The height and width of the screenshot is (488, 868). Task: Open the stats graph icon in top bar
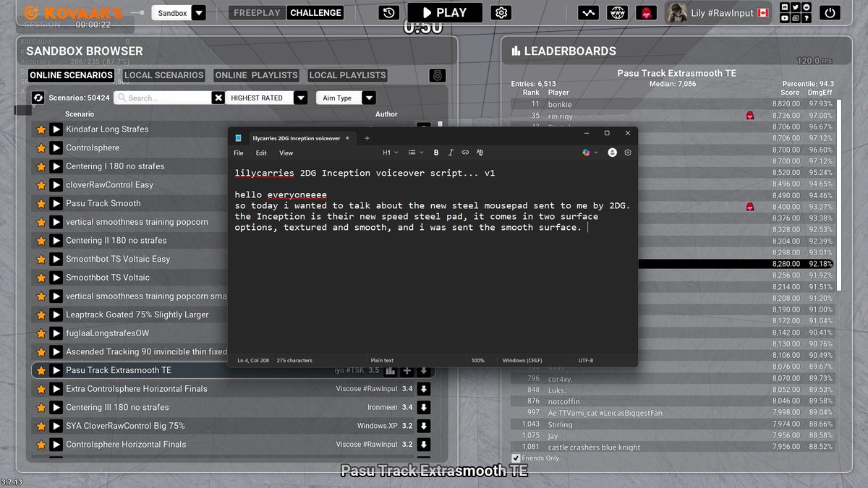[588, 12]
